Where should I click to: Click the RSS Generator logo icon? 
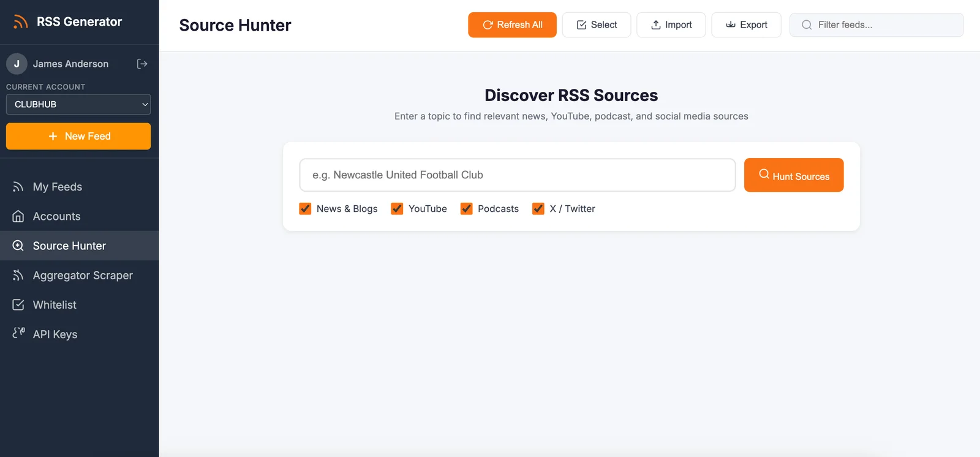(x=21, y=22)
